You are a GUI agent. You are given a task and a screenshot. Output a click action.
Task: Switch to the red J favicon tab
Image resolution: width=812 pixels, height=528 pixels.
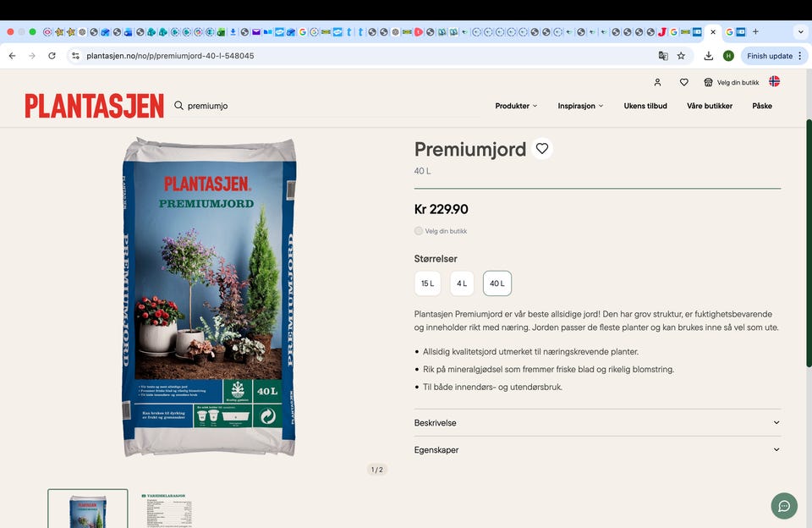(661, 31)
